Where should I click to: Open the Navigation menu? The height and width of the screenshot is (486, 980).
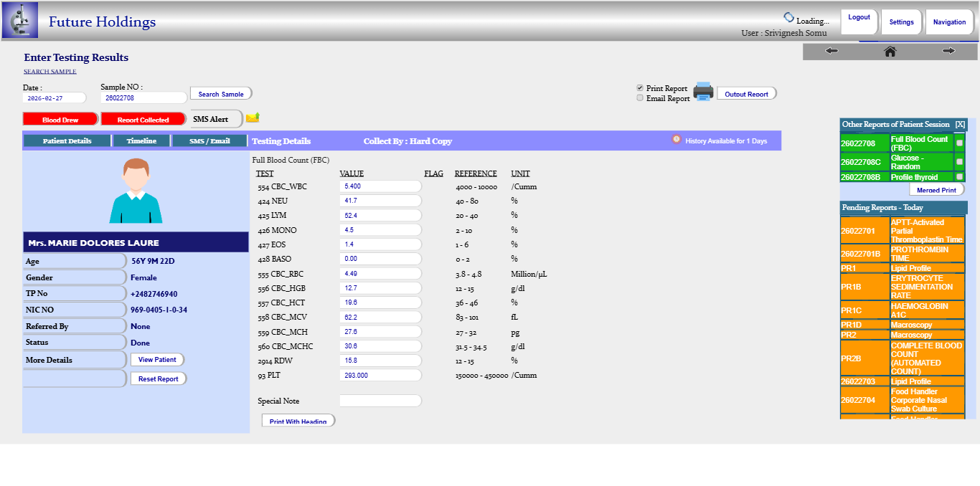tap(949, 22)
